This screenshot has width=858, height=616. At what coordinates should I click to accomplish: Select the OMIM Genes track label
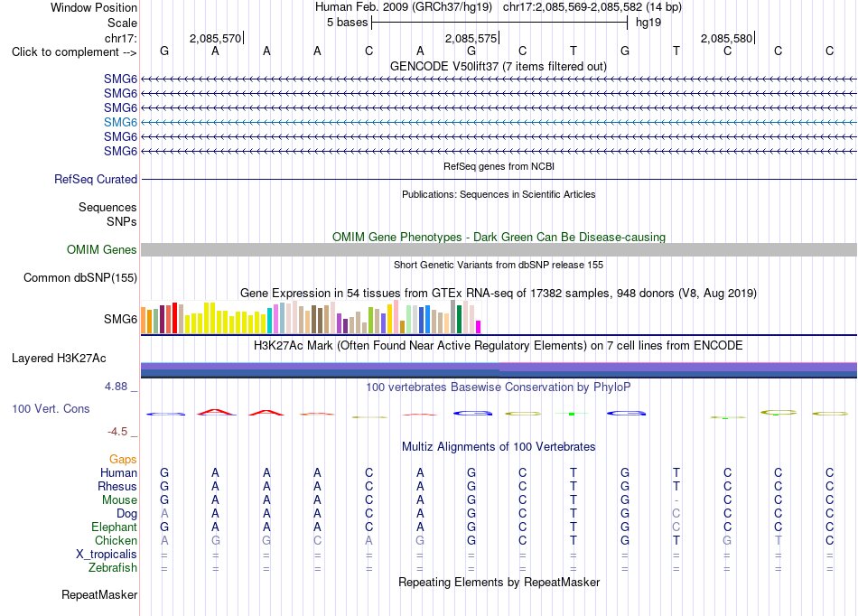[x=102, y=249]
